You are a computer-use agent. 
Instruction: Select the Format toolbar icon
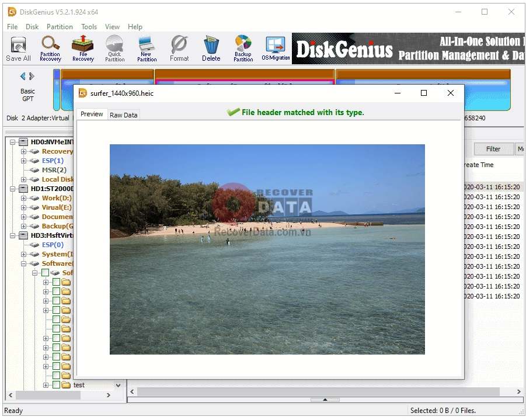(x=179, y=49)
